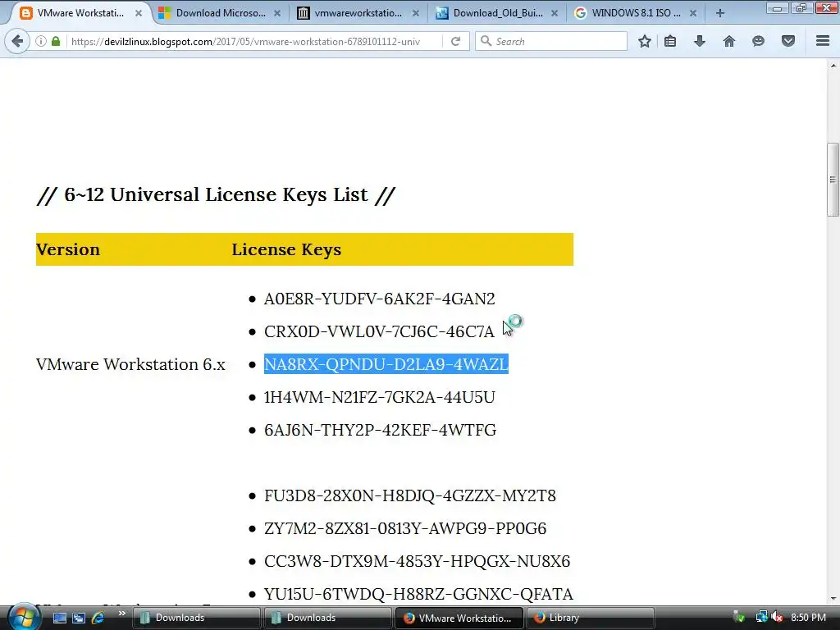Image resolution: width=840 pixels, height=630 pixels.
Task: Click the Universal License Keys List heading
Action: pyautogui.click(x=216, y=194)
